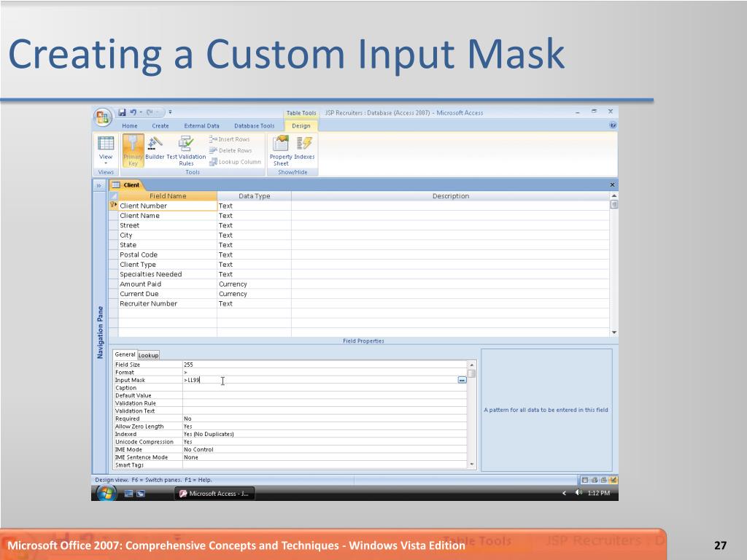747x560 pixels.
Task: Click Design View status bar icon
Action: [613, 480]
